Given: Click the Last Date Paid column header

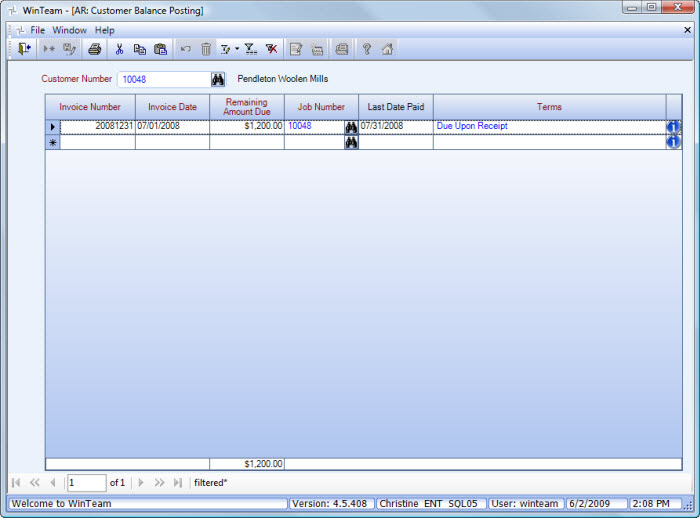Looking at the screenshot, I should (396, 107).
